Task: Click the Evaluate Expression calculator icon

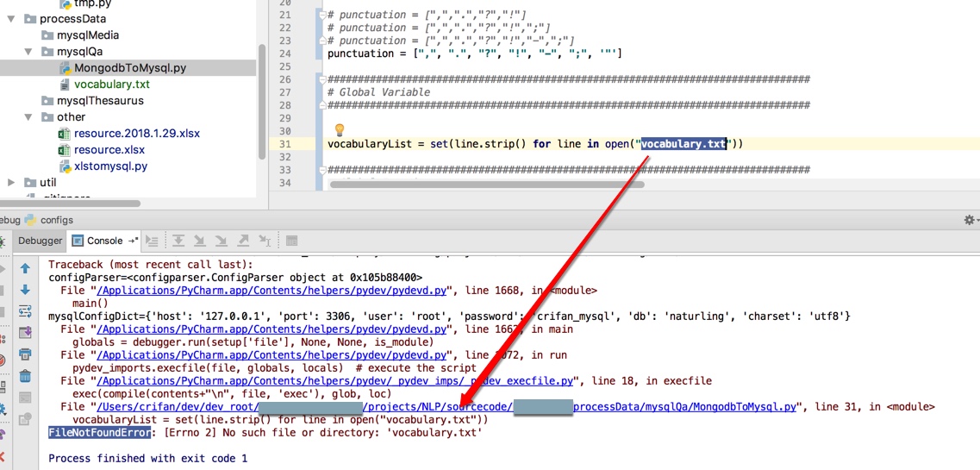Action: tap(291, 241)
